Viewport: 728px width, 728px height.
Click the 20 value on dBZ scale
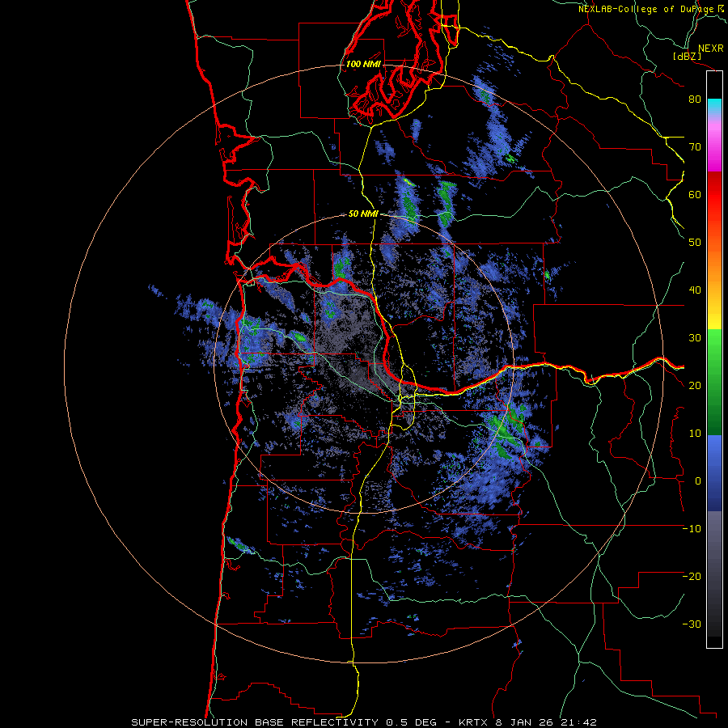695,386
